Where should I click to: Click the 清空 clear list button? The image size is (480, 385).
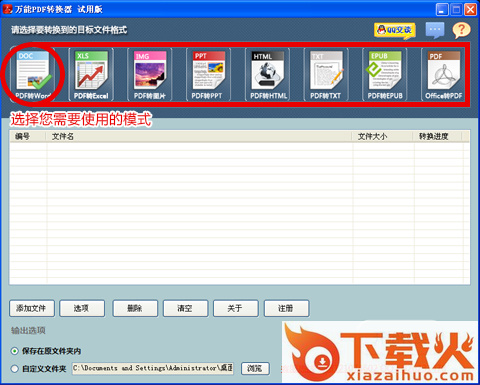coord(185,308)
